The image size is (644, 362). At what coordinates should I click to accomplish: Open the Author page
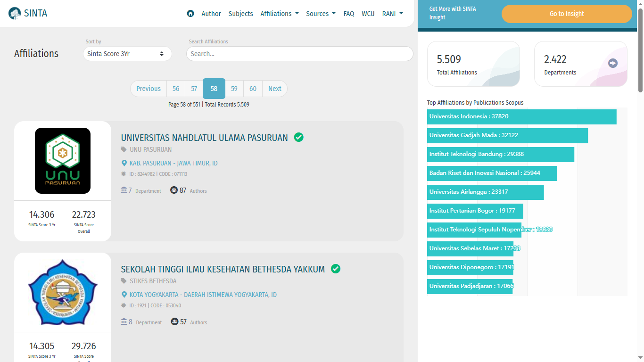(x=211, y=14)
